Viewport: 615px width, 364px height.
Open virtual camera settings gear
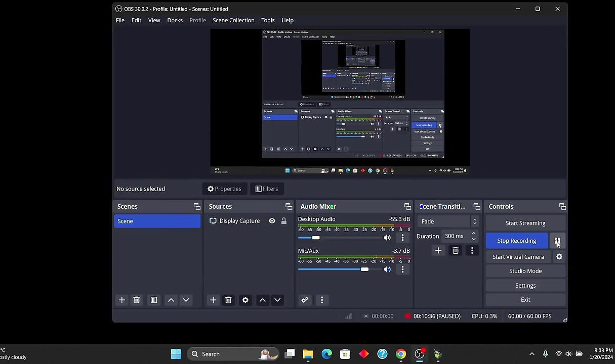pos(559,257)
